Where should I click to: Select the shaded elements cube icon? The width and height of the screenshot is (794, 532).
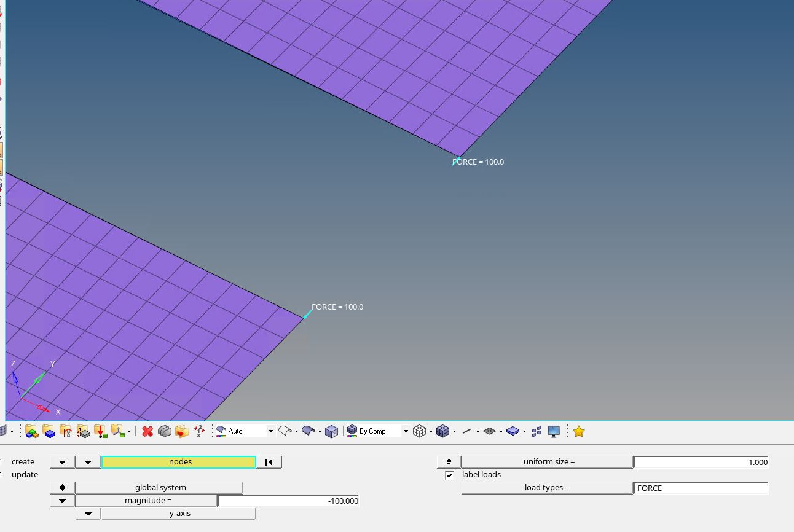(442, 431)
